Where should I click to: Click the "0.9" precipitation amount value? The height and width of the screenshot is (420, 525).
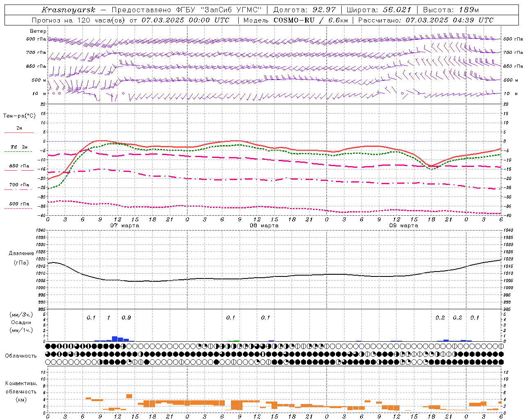coord(126,318)
